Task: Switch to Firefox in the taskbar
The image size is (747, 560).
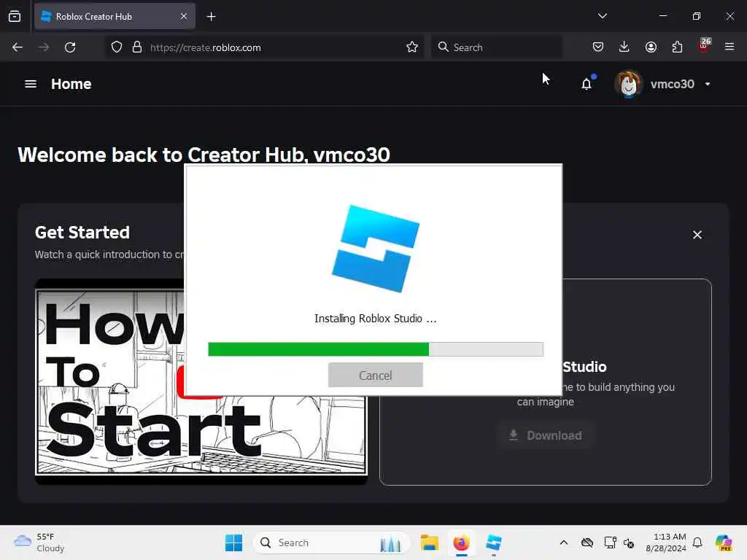Action: coord(461,542)
